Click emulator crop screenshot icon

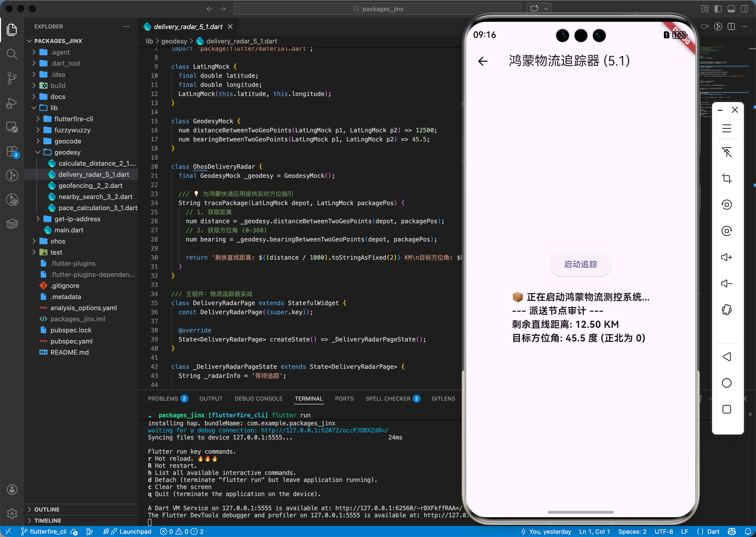pos(726,178)
